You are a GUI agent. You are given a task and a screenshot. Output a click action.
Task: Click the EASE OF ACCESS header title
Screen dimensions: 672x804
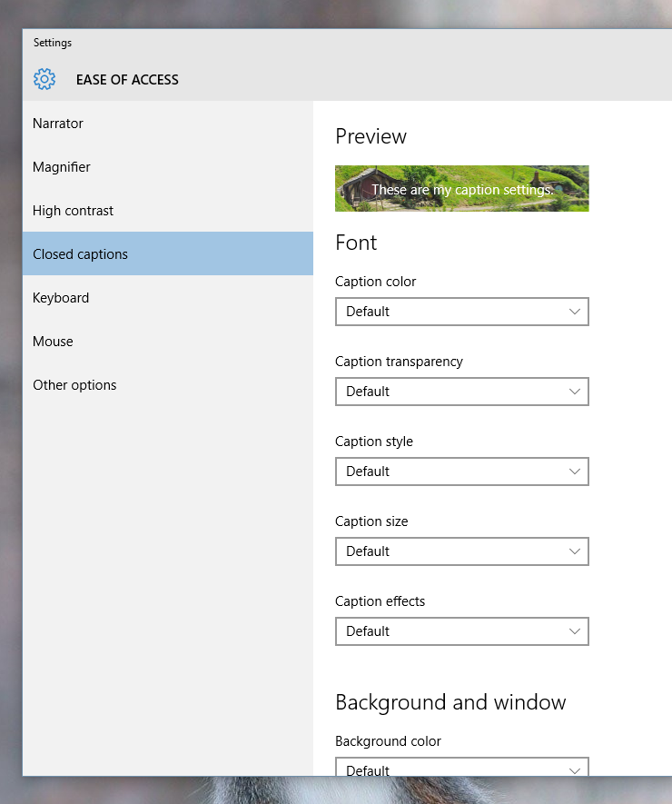127,80
